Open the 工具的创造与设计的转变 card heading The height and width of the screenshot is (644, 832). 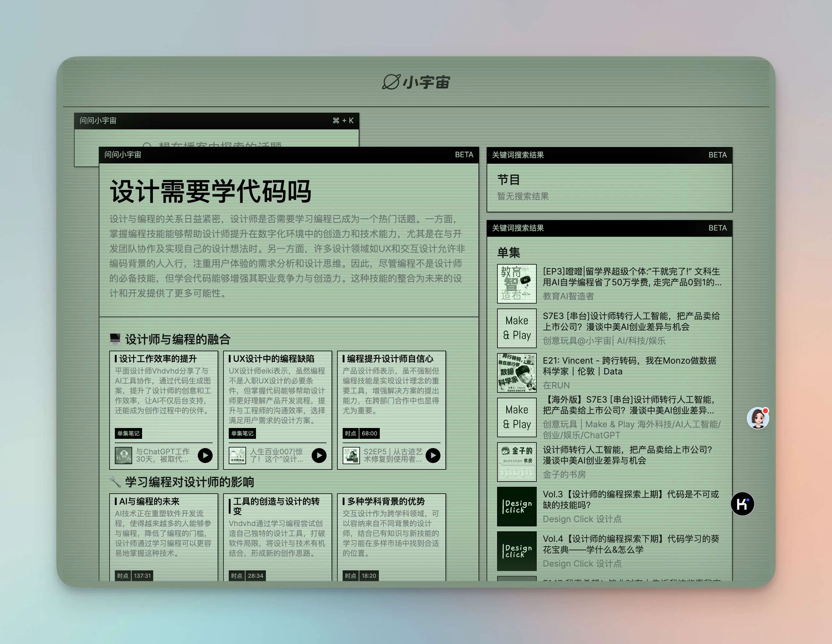tap(276, 506)
